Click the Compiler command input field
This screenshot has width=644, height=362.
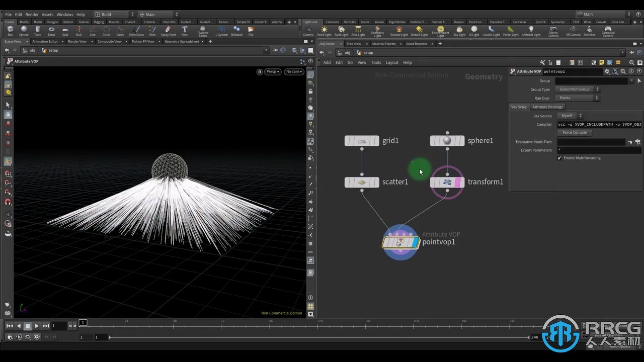click(599, 124)
